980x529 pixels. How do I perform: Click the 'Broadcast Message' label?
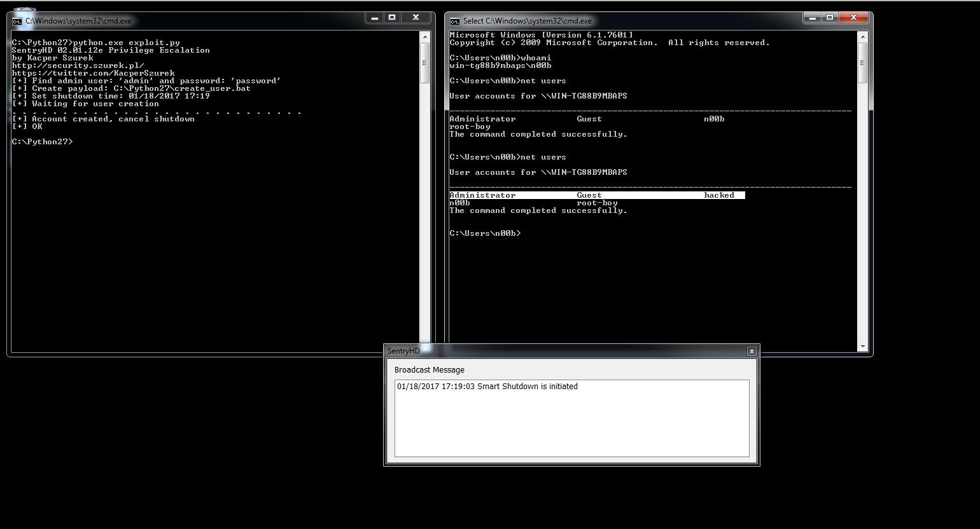coord(430,370)
